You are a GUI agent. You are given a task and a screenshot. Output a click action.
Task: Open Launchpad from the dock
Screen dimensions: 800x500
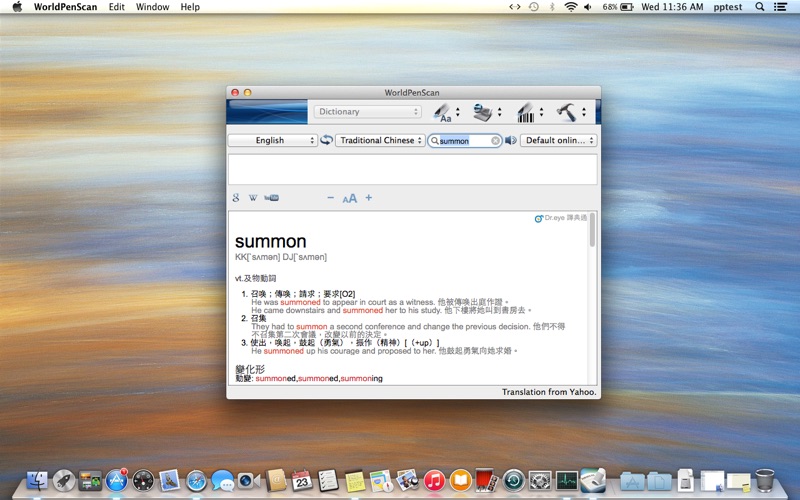pyautogui.click(x=64, y=481)
